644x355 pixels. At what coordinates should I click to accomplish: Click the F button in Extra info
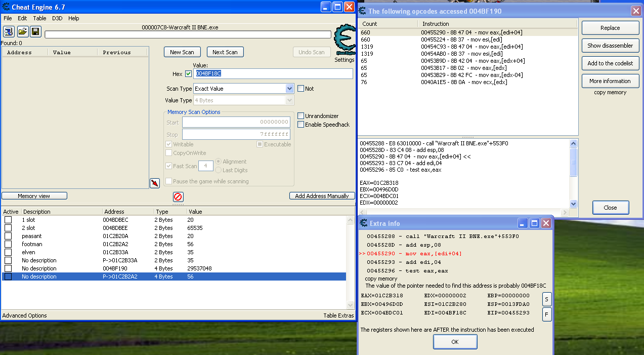[547, 314]
